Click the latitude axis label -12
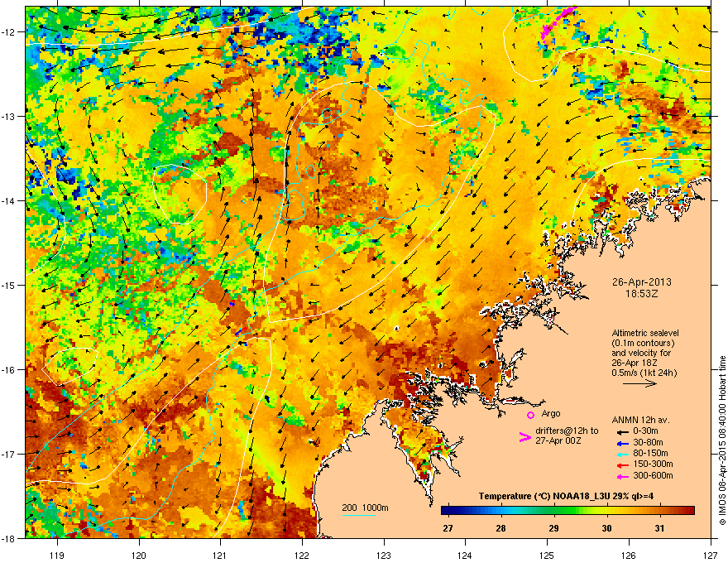This screenshot has height=563, width=728. coord(9,31)
